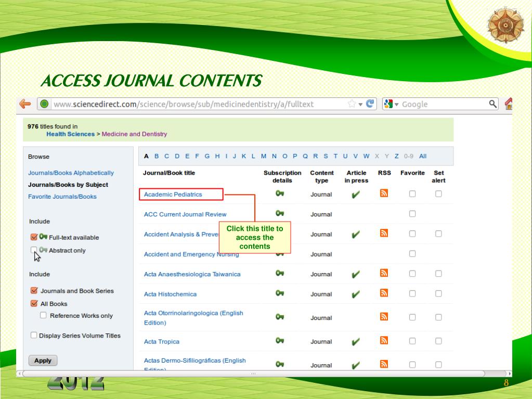532x399 pixels.
Task: Uncheck Full-text available filter
Action: coord(34,237)
